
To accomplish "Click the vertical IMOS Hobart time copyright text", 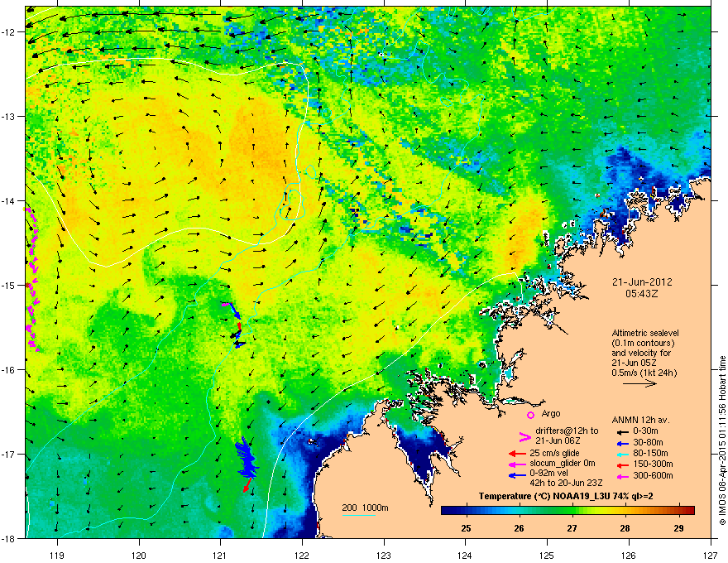I will [722, 440].
